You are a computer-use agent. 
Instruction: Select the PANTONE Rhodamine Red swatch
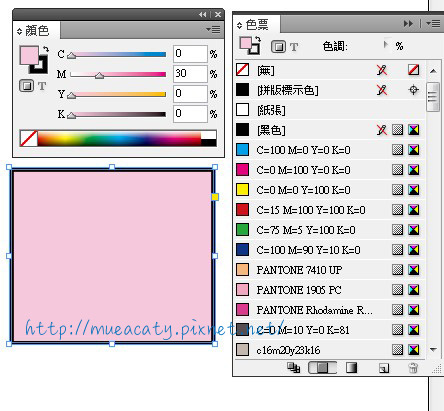[x=329, y=310]
